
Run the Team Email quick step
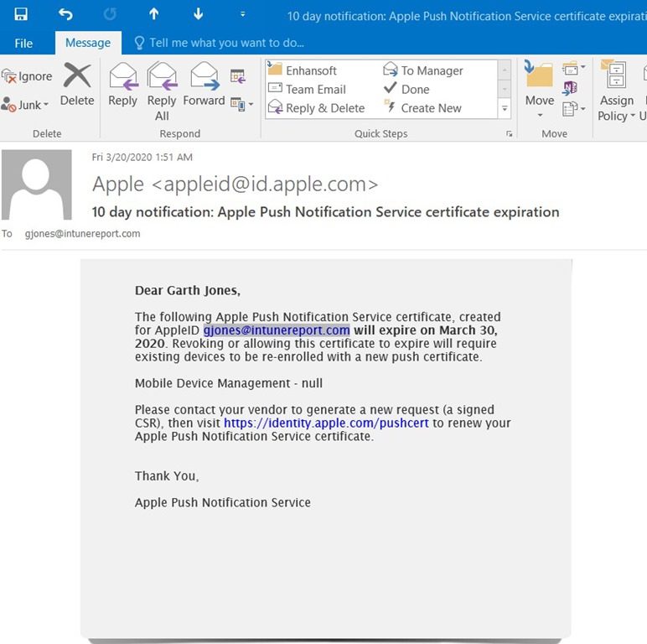(307, 89)
